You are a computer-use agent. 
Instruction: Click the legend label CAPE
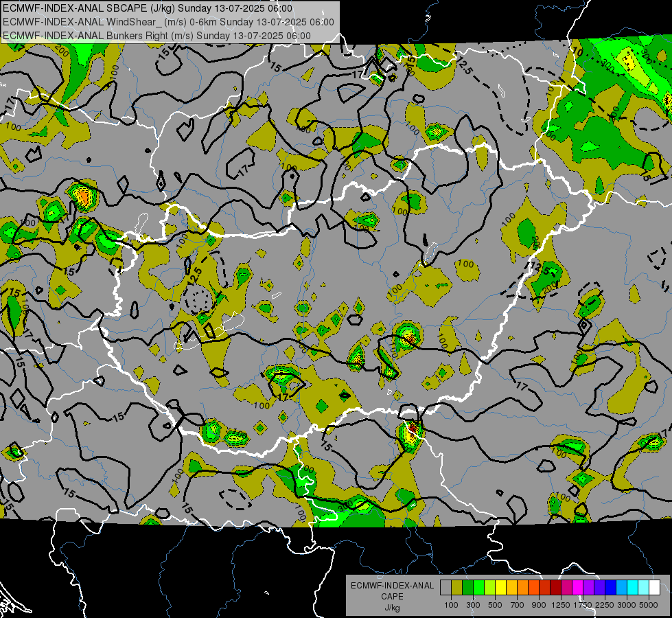point(392,597)
